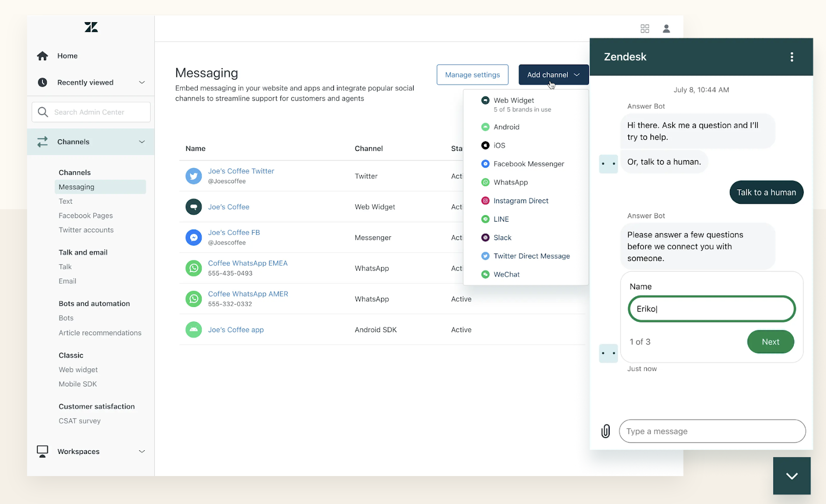The image size is (826, 504).
Task: Open the Coffee WhatsApp AMER link
Action: click(248, 294)
